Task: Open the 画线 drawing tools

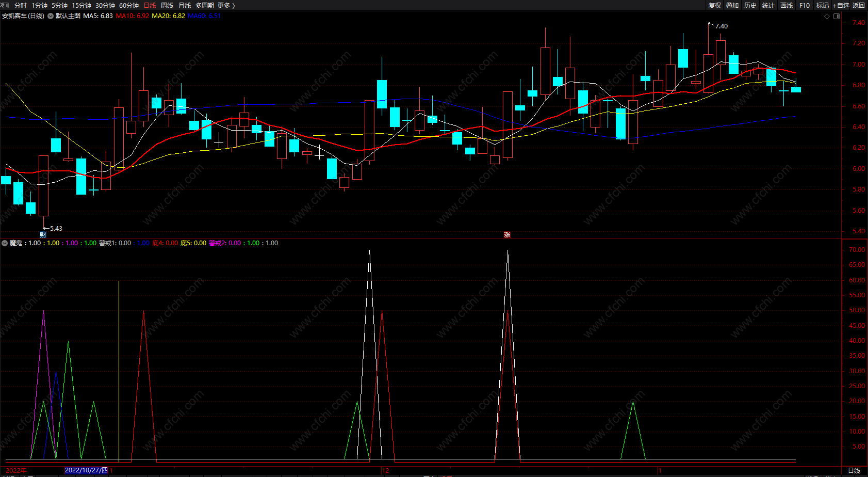Action: tap(786, 5)
